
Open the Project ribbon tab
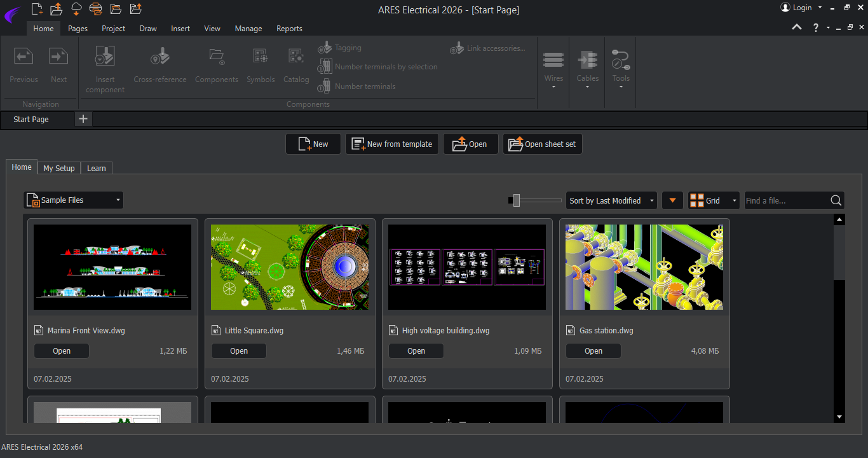(x=114, y=29)
